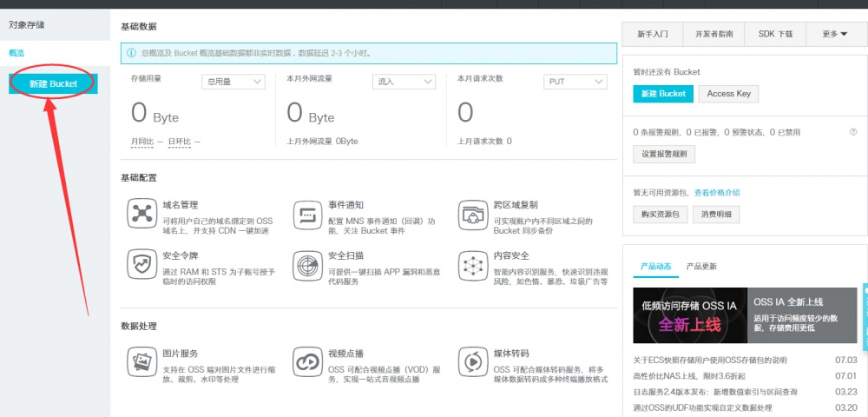868x417 pixels.
Task: Open the 开发者指南 tab
Action: pyautogui.click(x=714, y=34)
